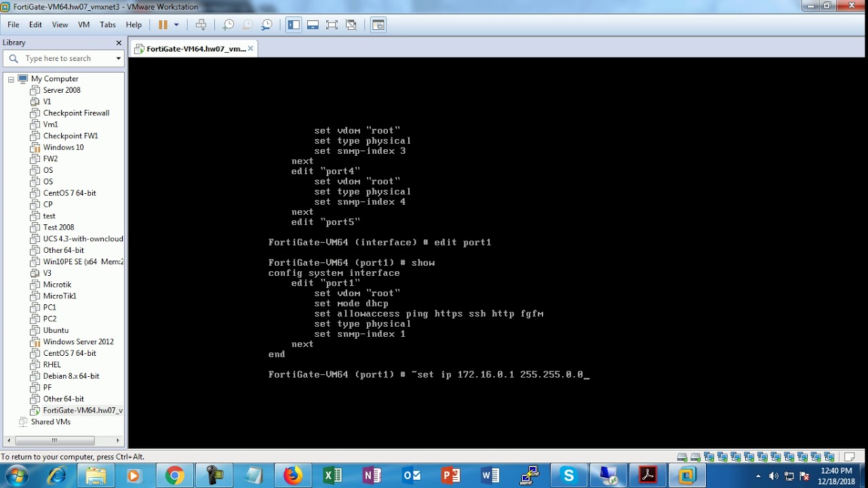The height and width of the screenshot is (488, 868).
Task: Open Google Chrome from the taskbar
Action: [174, 476]
